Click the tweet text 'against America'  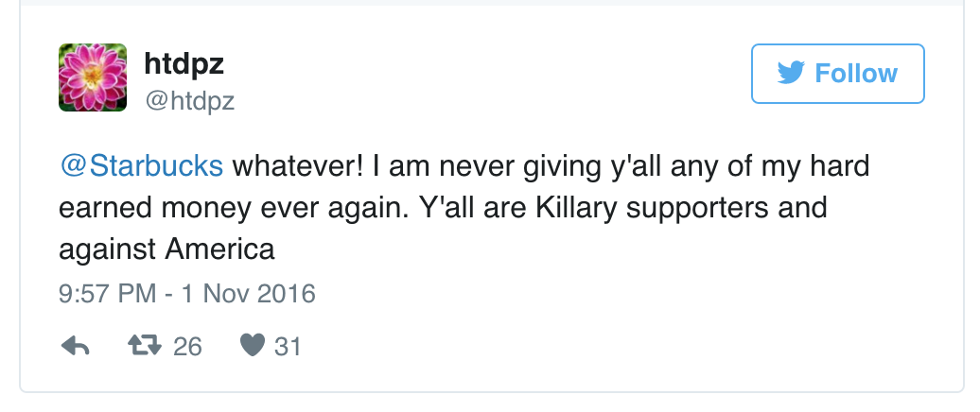point(166,249)
